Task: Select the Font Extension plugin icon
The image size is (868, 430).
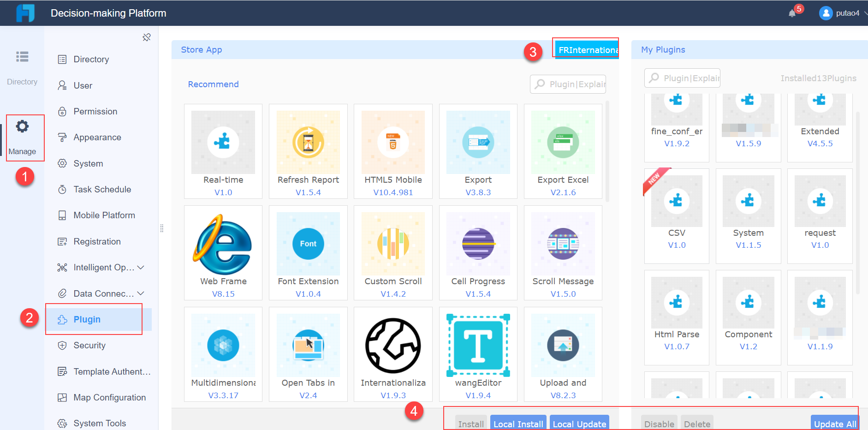Action: pos(308,244)
